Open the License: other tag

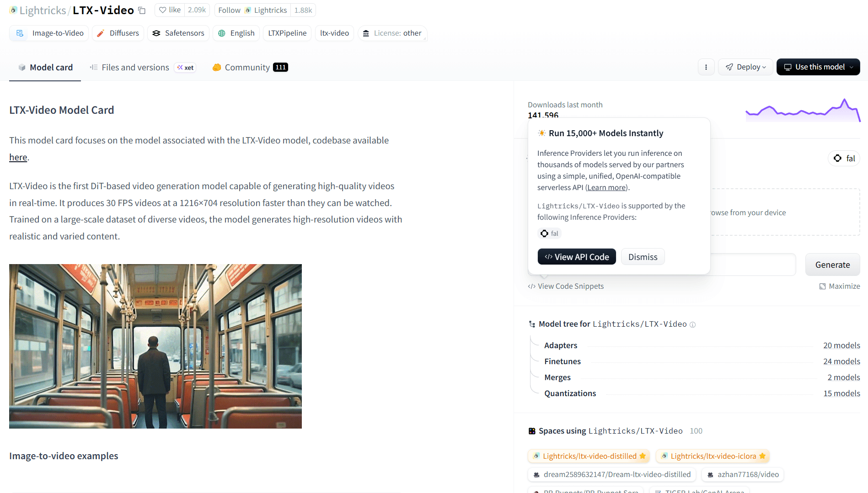point(392,33)
